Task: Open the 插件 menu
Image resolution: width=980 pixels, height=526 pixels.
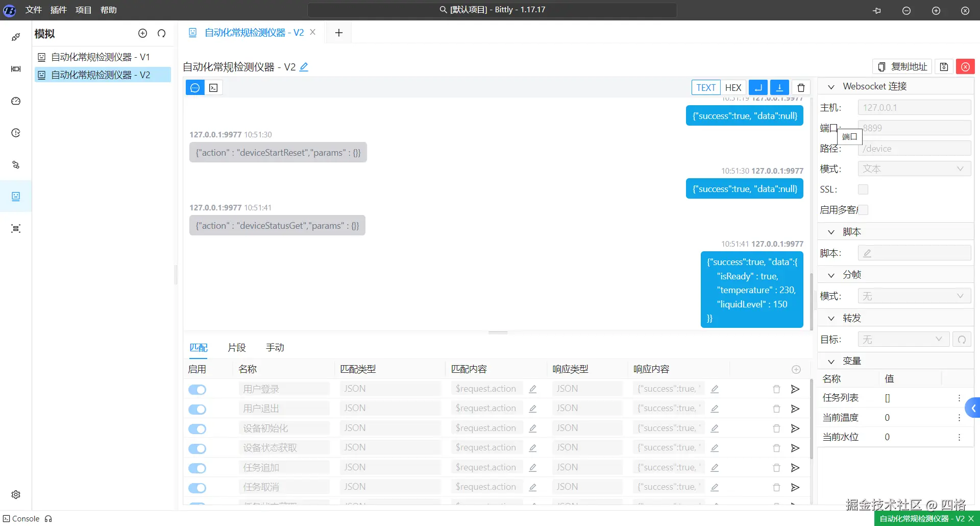Action: pyautogui.click(x=59, y=10)
